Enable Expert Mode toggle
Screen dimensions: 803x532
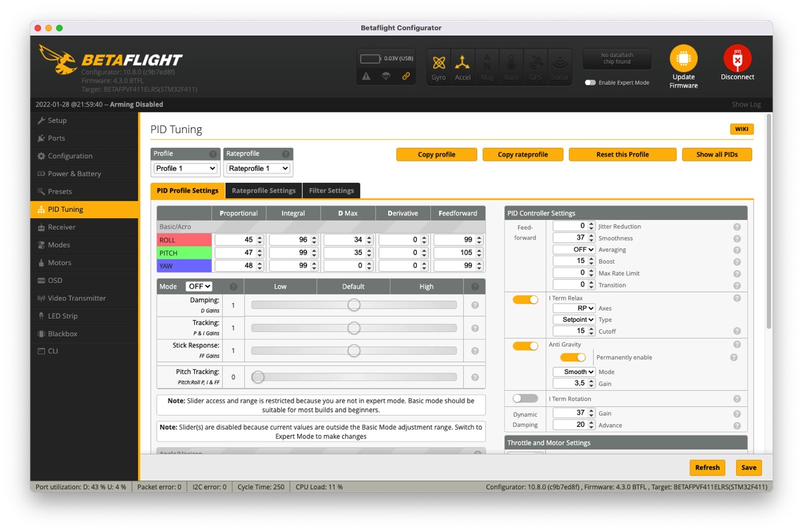(x=590, y=83)
